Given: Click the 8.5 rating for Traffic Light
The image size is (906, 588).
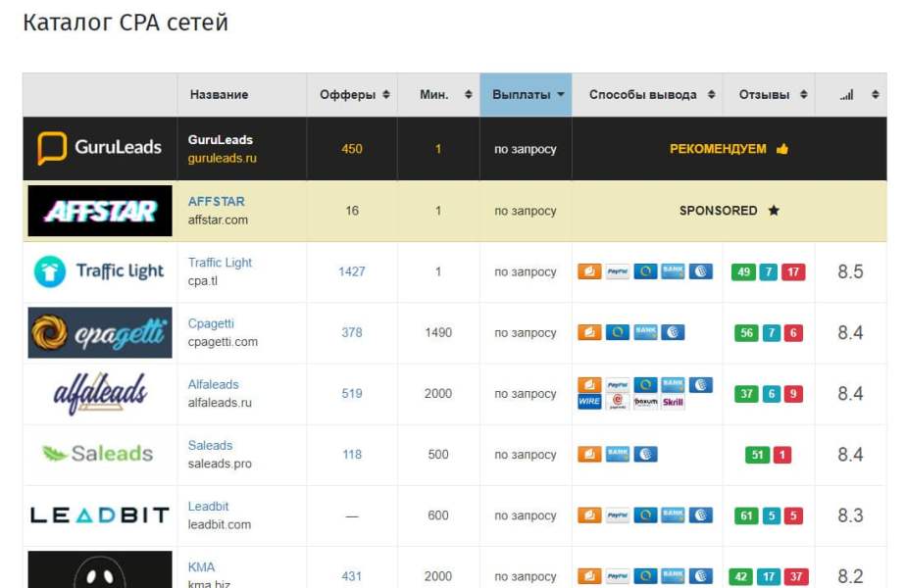Looking at the screenshot, I should pos(850,271).
